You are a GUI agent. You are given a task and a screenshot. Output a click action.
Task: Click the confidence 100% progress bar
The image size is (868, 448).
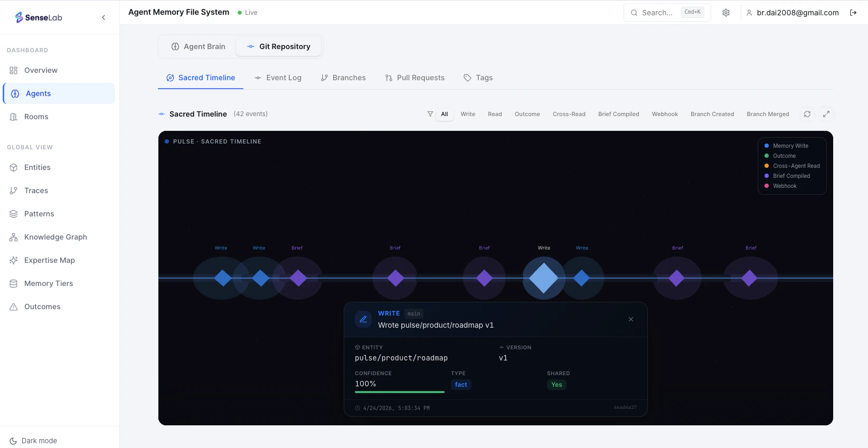coord(400,392)
